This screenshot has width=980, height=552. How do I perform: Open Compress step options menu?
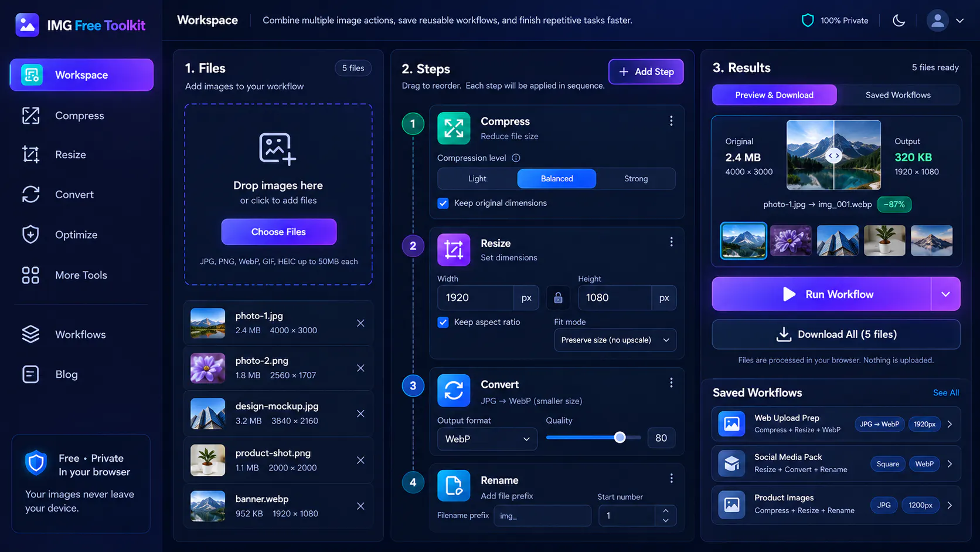[x=671, y=121]
